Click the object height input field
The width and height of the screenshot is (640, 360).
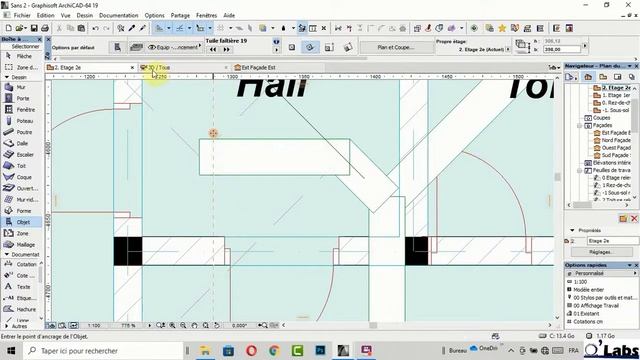click(x=562, y=49)
